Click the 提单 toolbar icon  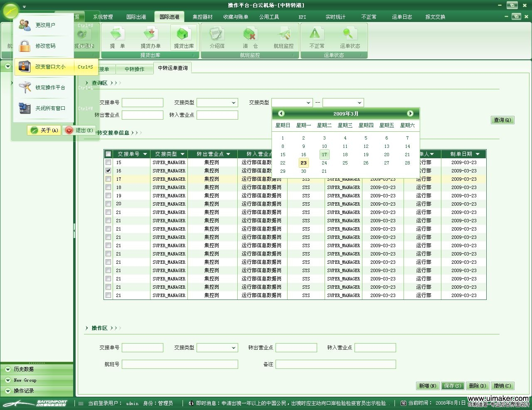(x=117, y=38)
